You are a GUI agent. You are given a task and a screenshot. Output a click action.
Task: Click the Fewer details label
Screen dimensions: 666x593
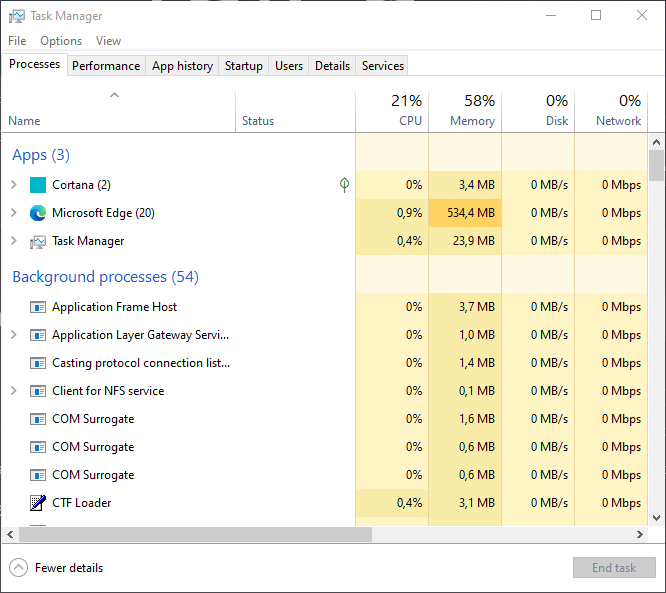click(x=69, y=568)
